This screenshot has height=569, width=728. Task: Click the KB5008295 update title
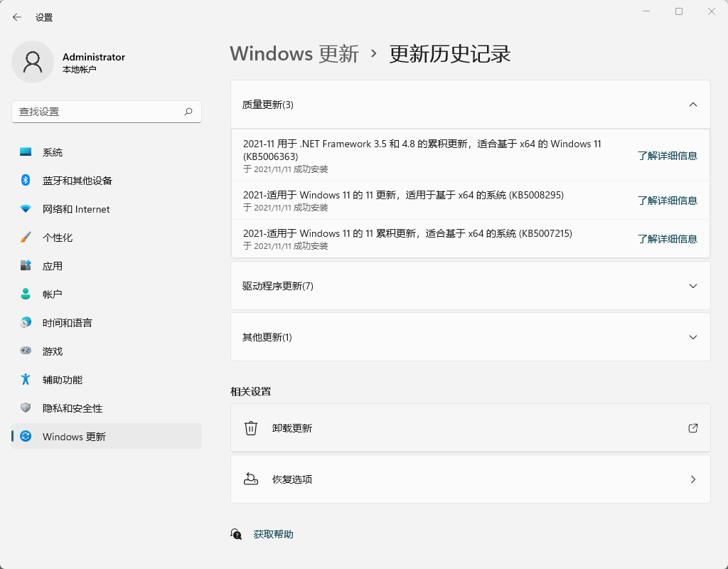(403, 195)
